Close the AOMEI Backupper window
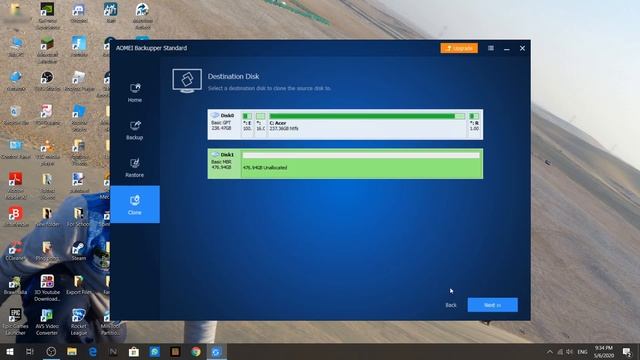Screen dimensions: 640x360 coord(522,48)
